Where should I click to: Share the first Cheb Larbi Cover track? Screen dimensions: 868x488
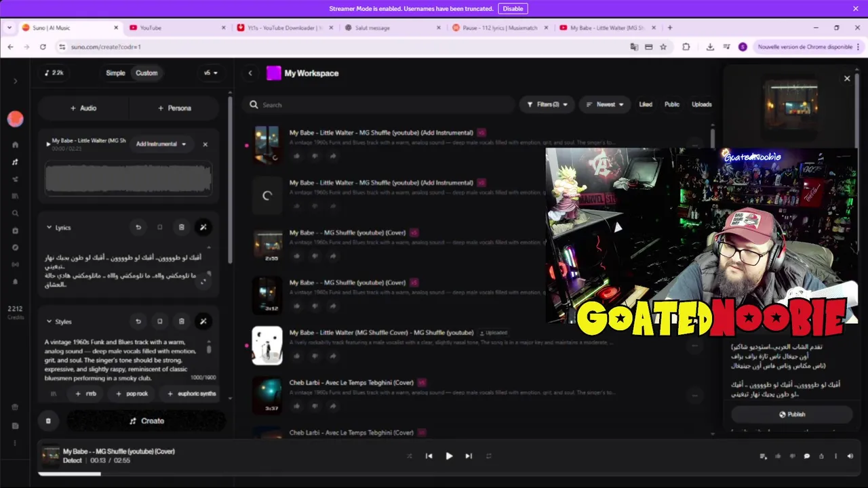pos(333,406)
